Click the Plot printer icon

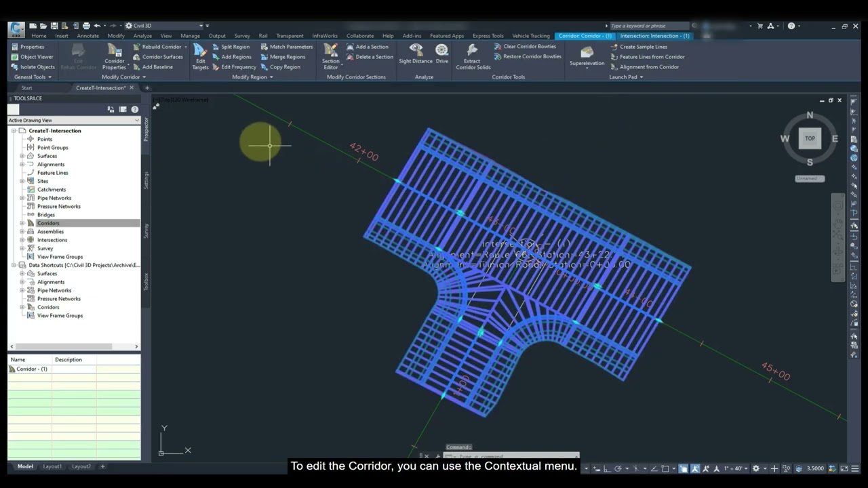(x=86, y=26)
